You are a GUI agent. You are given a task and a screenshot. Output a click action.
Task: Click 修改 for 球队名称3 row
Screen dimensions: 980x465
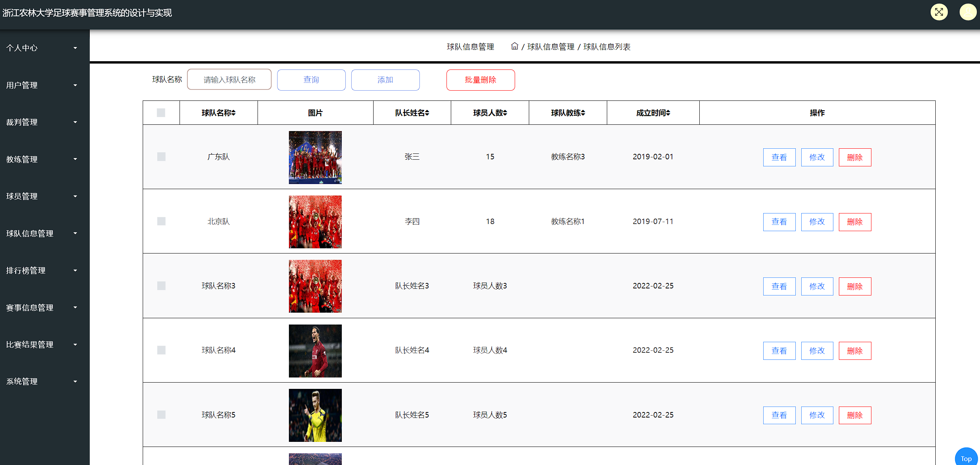(x=817, y=286)
